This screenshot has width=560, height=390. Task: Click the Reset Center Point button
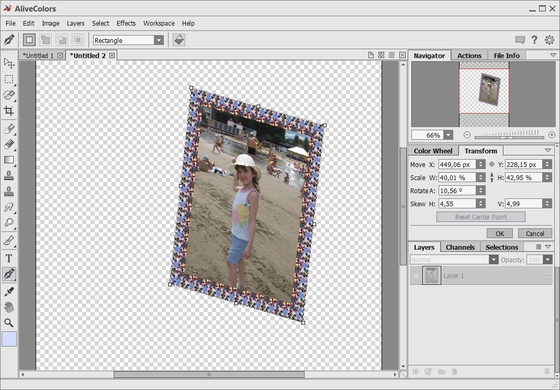[x=481, y=217]
